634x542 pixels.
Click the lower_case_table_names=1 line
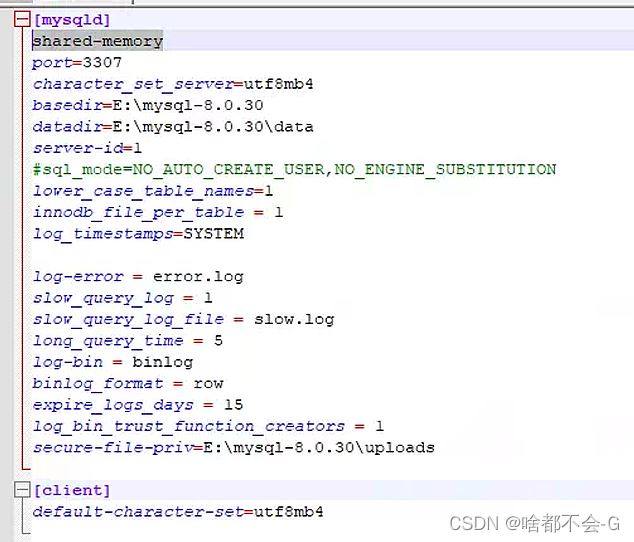click(153, 191)
